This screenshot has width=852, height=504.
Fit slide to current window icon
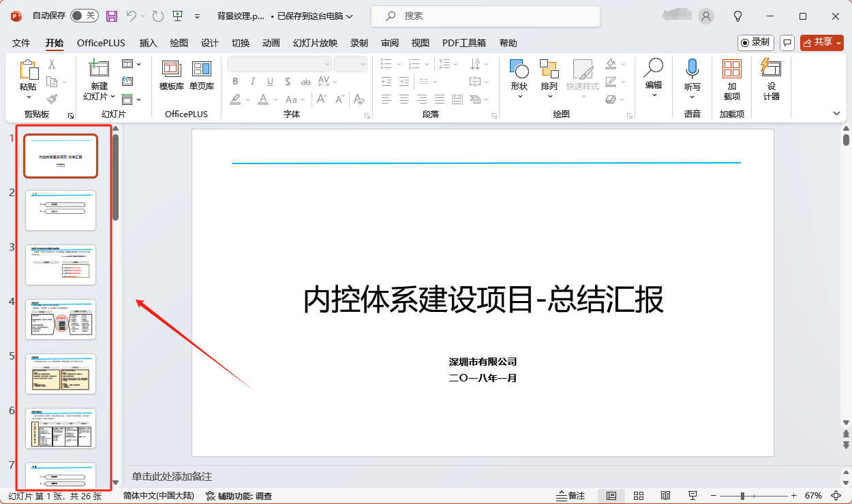835,495
